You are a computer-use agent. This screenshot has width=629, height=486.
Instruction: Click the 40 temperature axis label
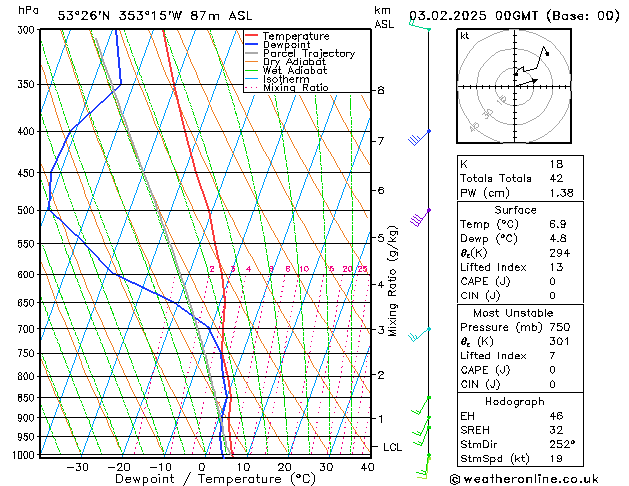point(367,467)
